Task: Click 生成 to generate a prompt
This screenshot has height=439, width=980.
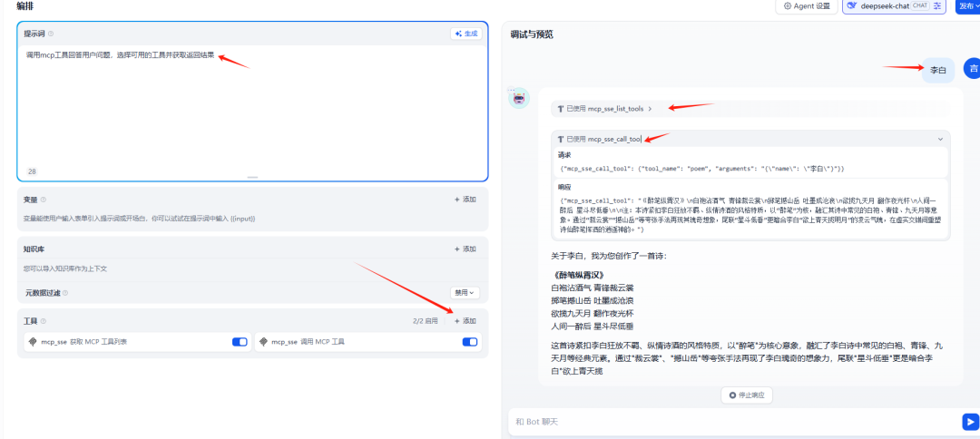Action: pyautogui.click(x=466, y=34)
